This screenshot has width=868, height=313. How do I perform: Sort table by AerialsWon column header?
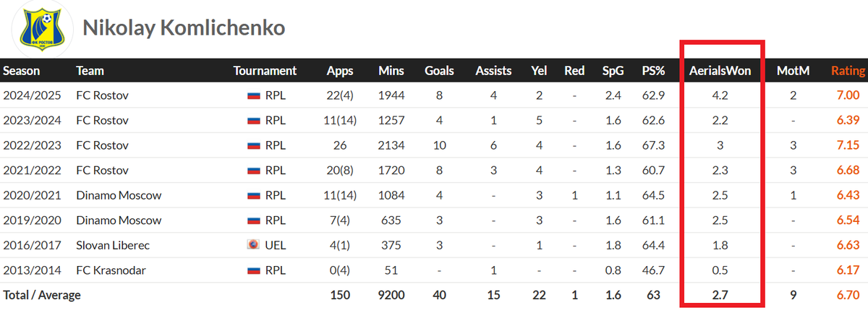[720, 71]
